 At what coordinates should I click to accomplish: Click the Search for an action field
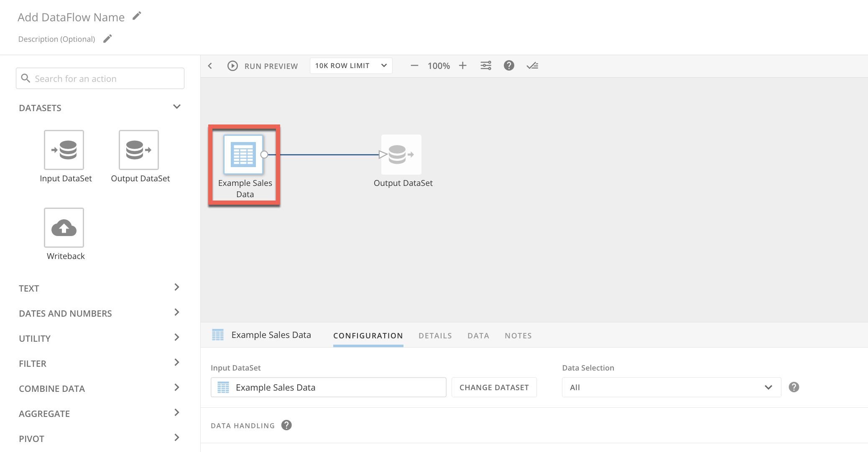100,78
